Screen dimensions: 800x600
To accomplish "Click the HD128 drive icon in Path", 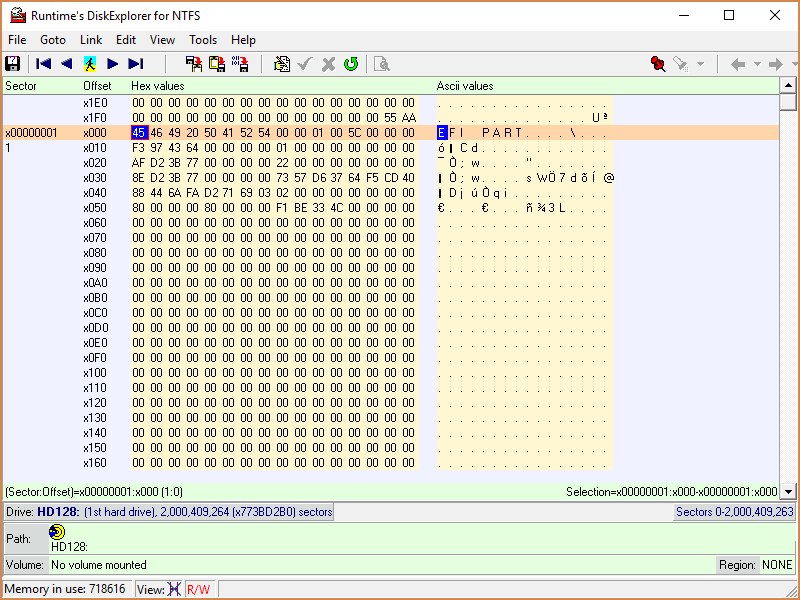I will [x=57, y=532].
